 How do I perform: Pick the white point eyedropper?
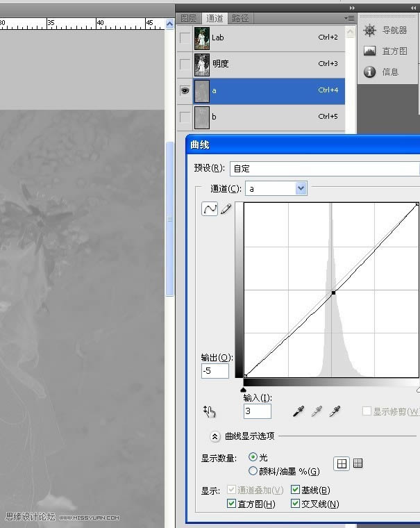coord(335,411)
